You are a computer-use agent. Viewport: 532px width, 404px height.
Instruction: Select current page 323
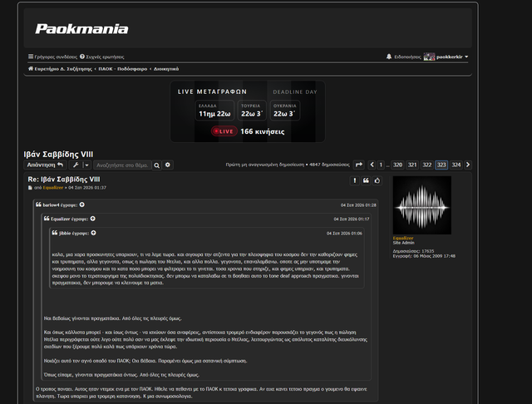coord(441,165)
